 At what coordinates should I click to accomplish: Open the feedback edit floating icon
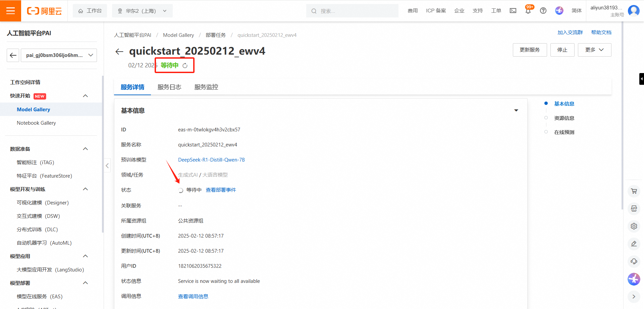point(634,244)
